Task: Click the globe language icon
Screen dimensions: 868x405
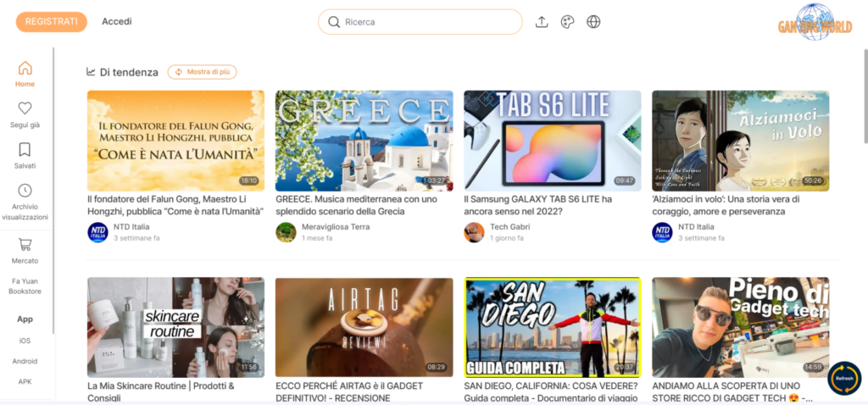Action: (x=593, y=22)
